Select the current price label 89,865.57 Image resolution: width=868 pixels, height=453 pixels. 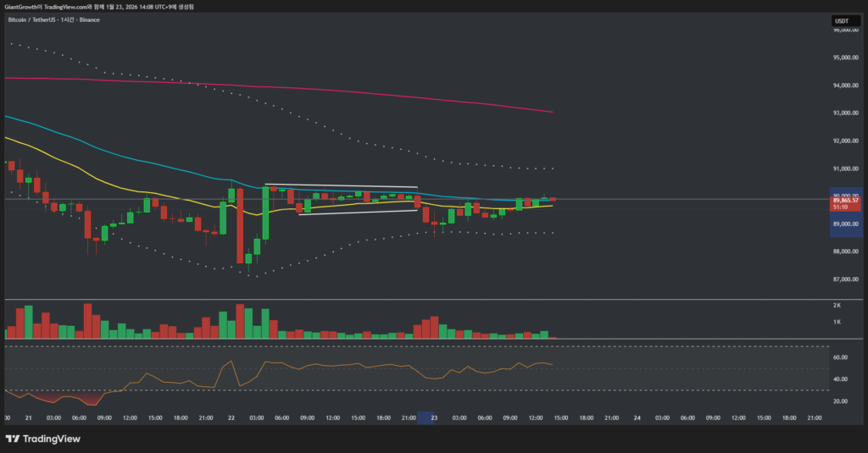click(847, 200)
